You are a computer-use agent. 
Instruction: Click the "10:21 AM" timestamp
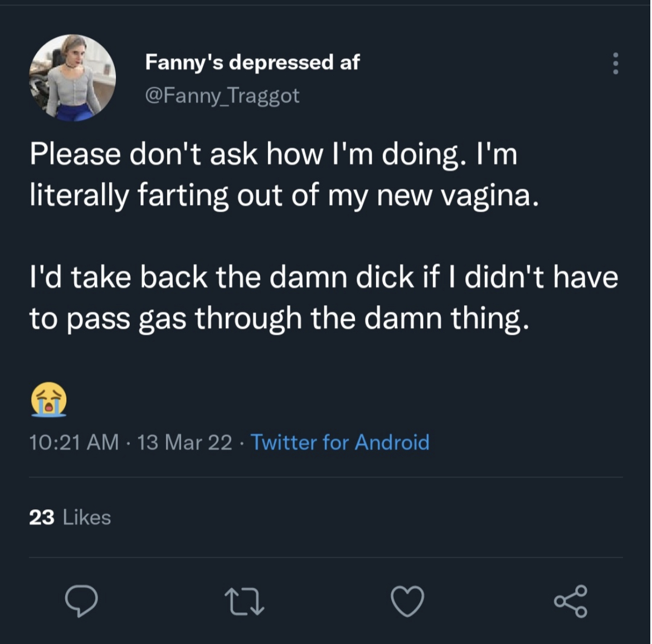[74, 442]
